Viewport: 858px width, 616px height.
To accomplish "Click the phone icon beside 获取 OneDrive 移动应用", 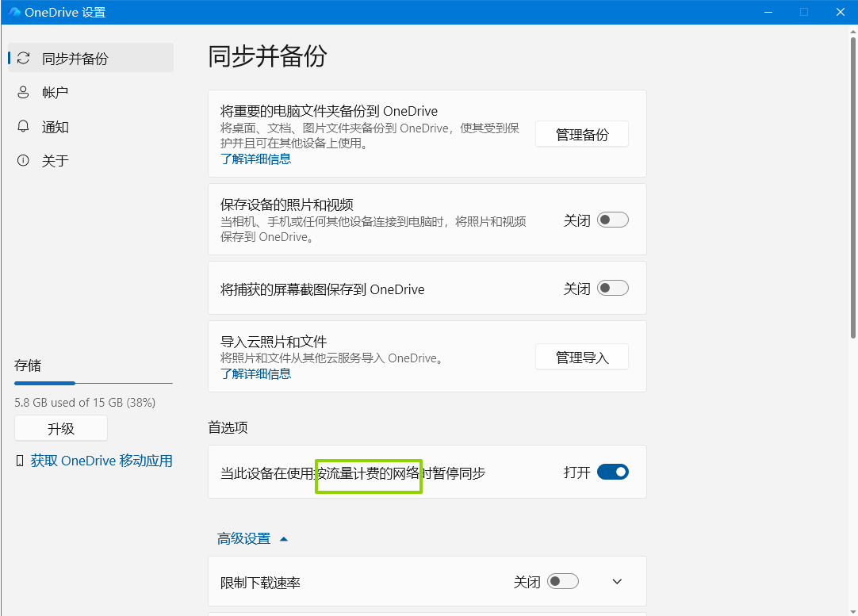I will (20, 461).
